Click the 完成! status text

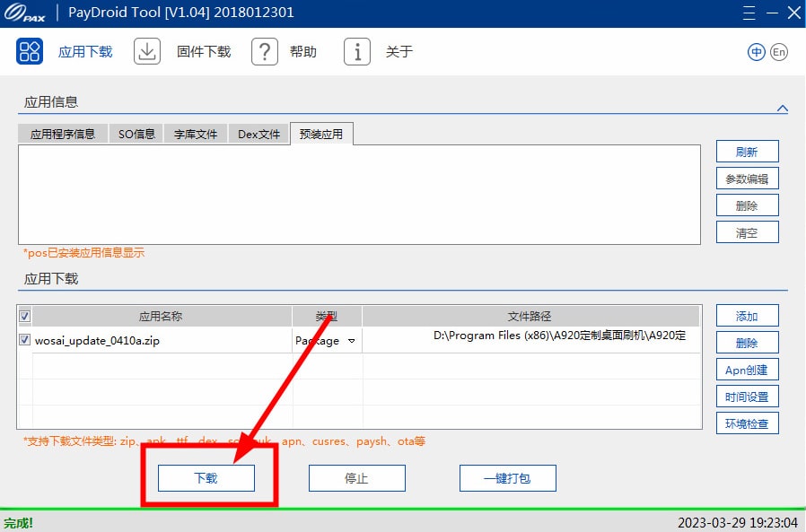(19, 523)
